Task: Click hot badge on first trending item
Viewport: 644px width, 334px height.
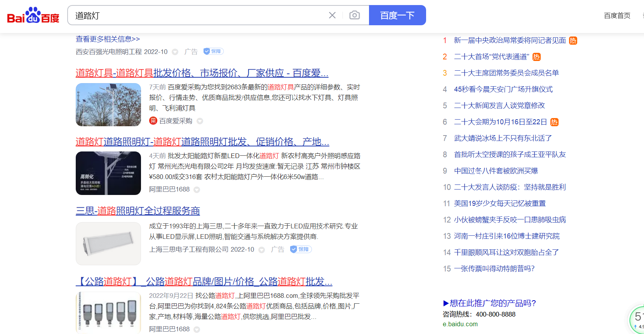Action: pos(573,41)
